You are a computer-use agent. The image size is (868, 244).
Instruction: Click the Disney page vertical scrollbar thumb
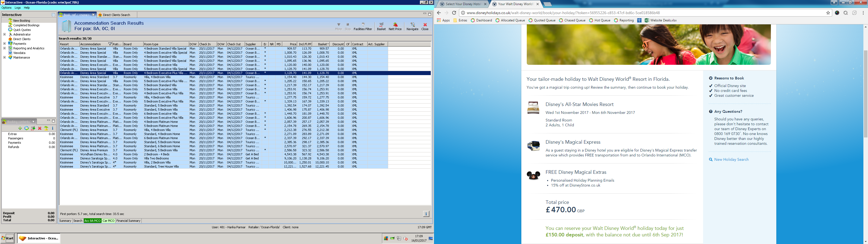[x=865, y=94]
